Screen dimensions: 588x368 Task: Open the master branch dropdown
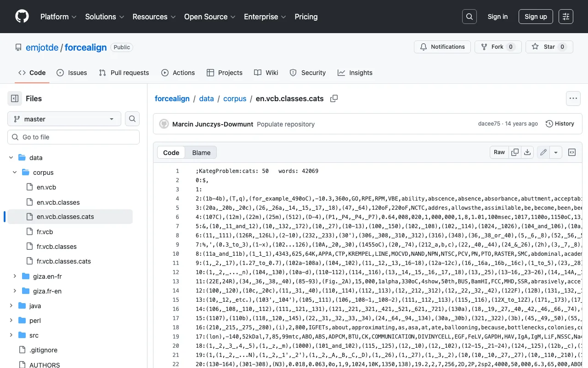(x=64, y=119)
